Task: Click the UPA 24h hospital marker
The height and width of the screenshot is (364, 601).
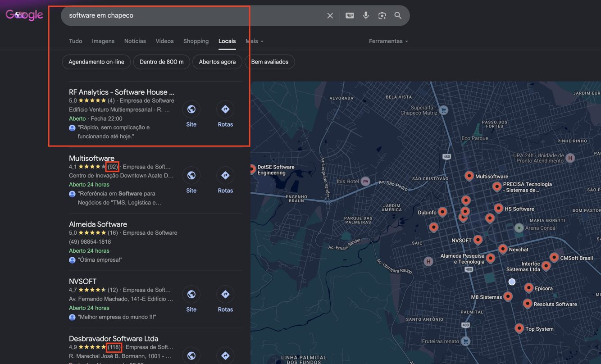Action: [x=570, y=158]
